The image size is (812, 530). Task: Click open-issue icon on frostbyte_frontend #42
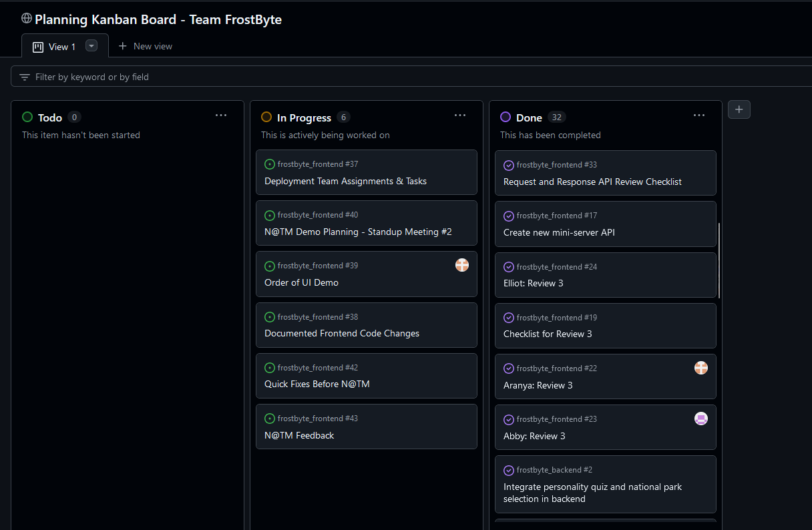coord(270,368)
